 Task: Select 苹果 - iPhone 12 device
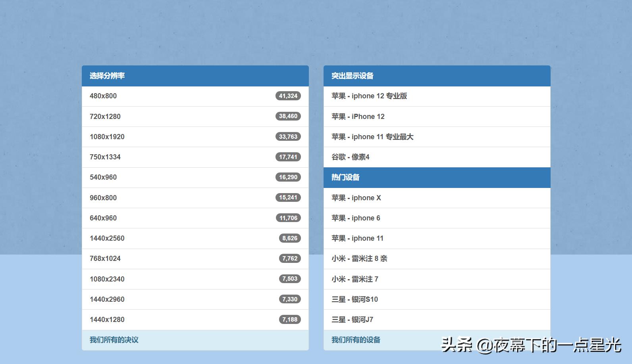point(437,117)
